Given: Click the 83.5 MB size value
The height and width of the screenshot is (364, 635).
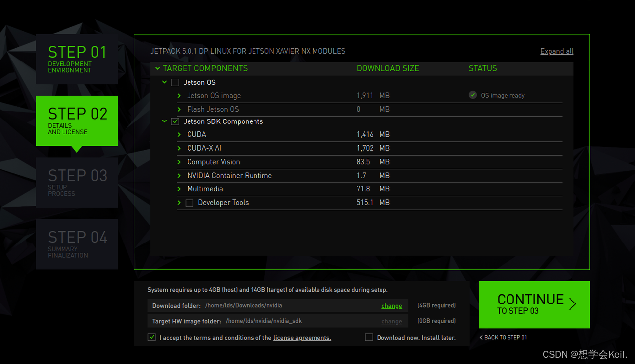Looking at the screenshot, I should 373,162.
